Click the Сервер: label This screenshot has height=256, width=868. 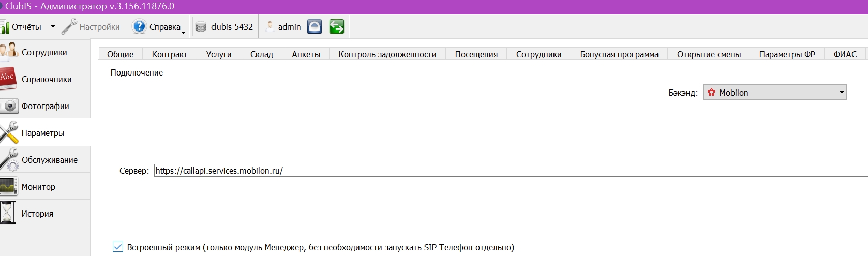pyautogui.click(x=134, y=171)
